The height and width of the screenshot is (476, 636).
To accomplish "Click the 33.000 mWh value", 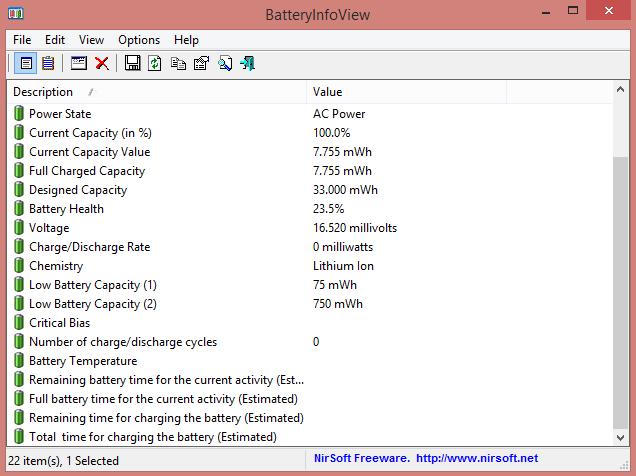I will tap(345, 189).
